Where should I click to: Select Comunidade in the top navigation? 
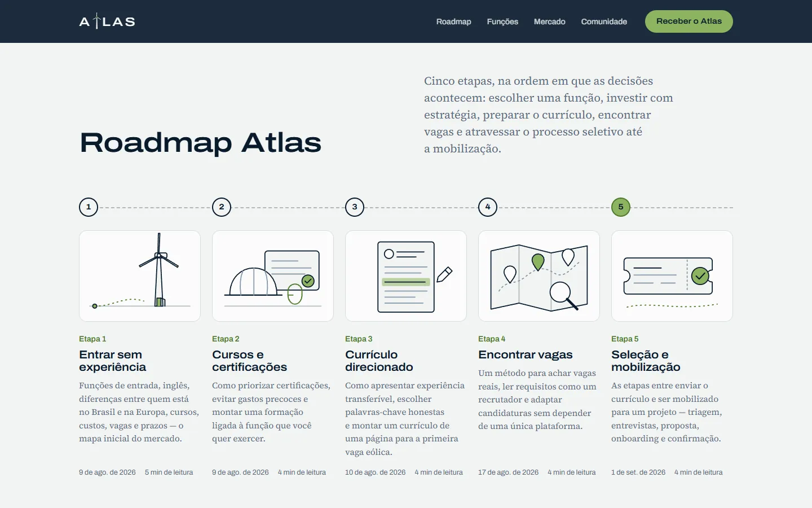(x=604, y=21)
